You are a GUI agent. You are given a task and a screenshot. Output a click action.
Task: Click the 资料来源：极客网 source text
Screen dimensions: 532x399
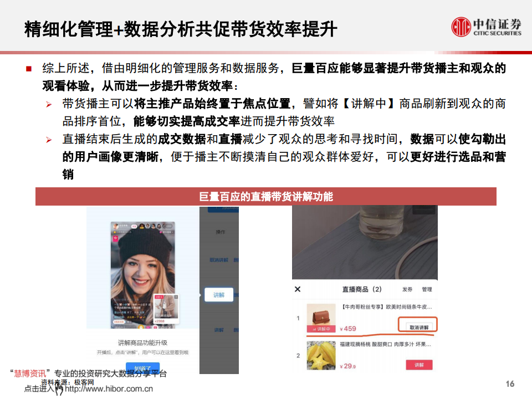[68, 382]
